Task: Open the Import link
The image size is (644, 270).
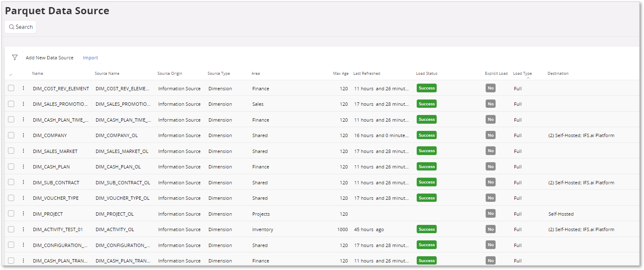Action: (x=90, y=57)
